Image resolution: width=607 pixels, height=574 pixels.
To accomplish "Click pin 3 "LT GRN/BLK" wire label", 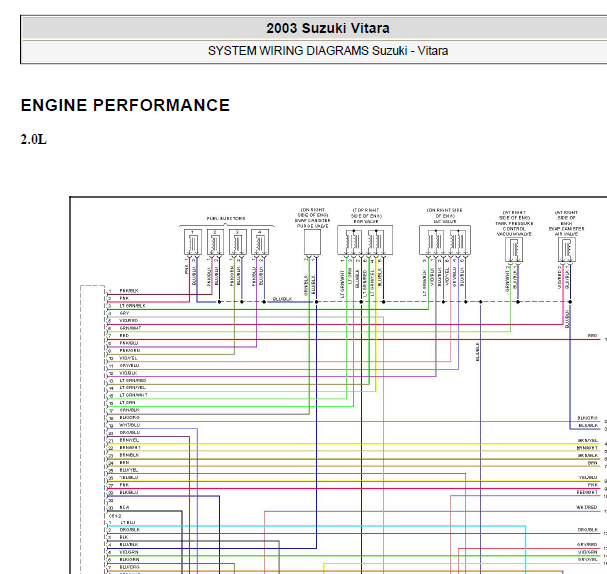I will [x=132, y=306].
